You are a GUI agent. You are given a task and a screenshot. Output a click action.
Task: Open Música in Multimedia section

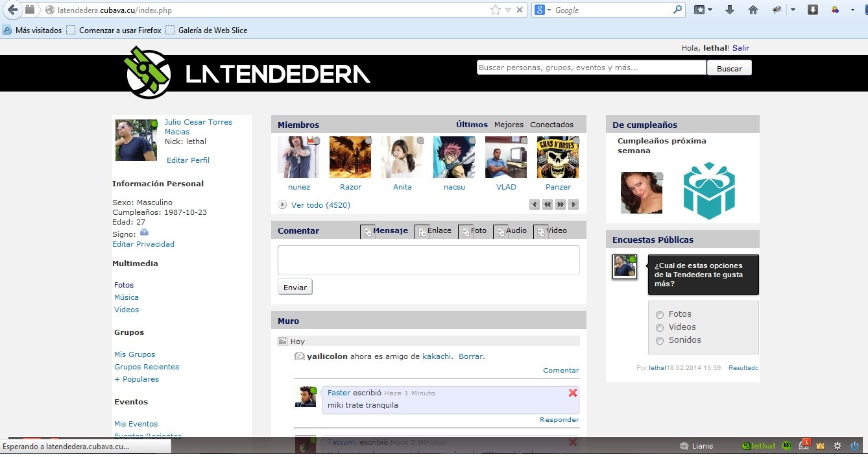(127, 297)
